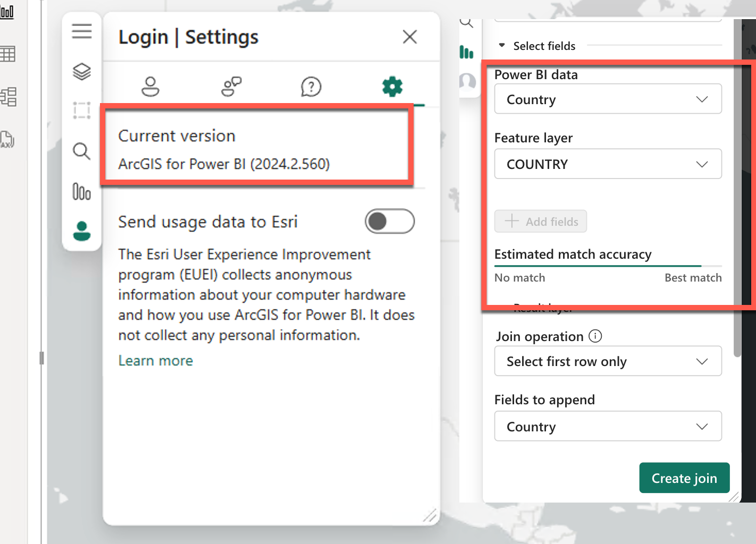756x544 pixels.
Task: Open the ArcGIS map layers panel
Action: pyautogui.click(x=82, y=71)
